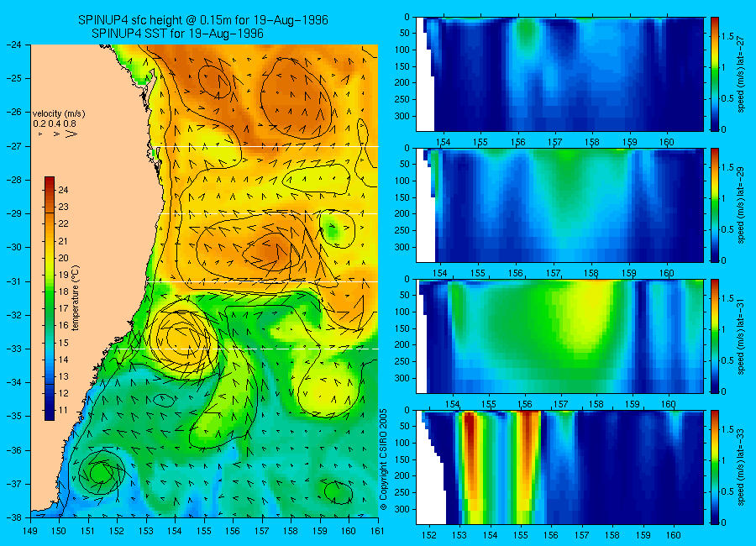
Task: Click the '11' value on temperature scale
Action: [x=63, y=411]
